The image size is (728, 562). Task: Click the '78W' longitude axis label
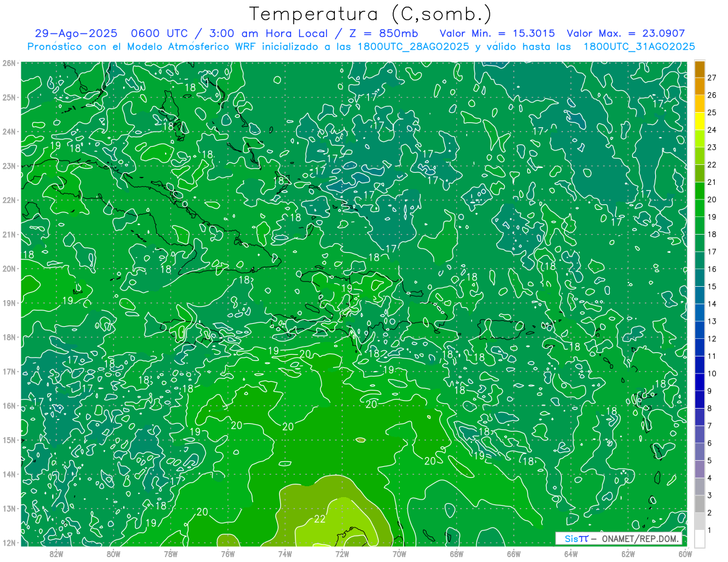coord(170,554)
